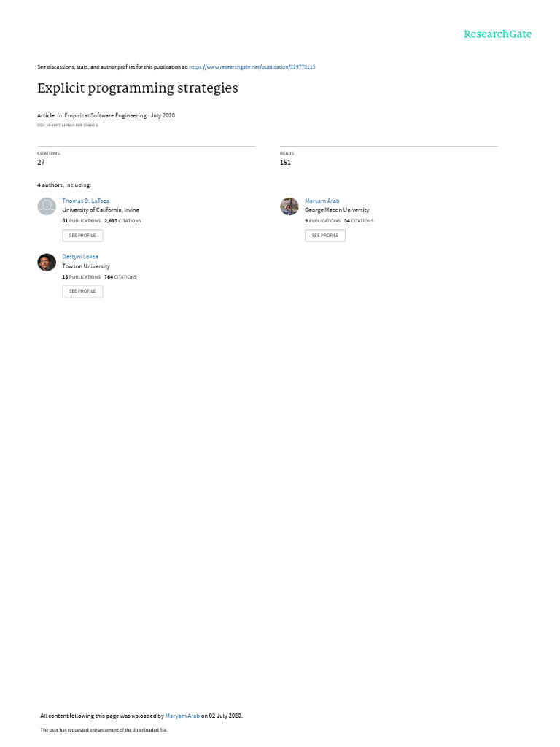The height and width of the screenshot is (747, 560).
Task: Click Maryam Arab's profile photo
Action: (x=289, y=206)
